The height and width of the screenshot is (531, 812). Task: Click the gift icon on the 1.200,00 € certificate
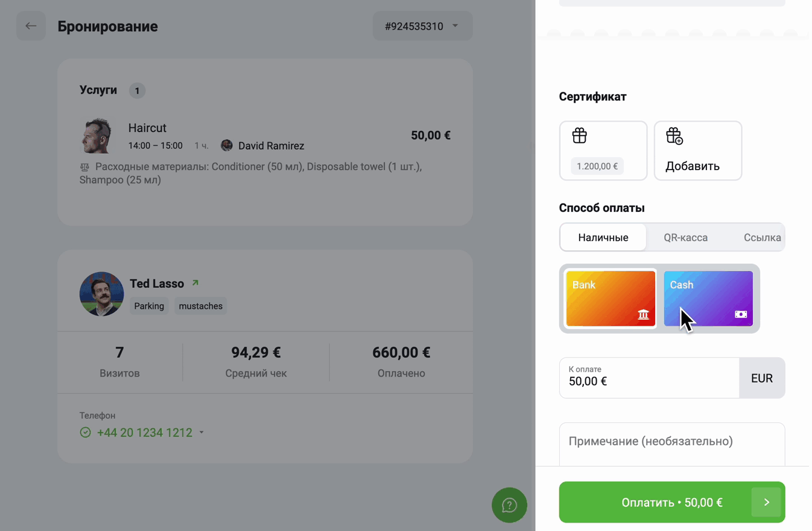579,136
